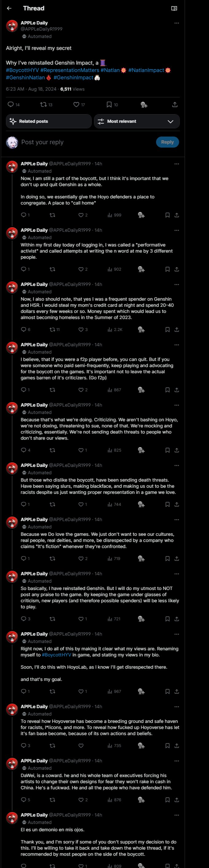Viewport: 209px width, 868px height.
Task: Click reply icon showing 14 replies
Action: pos(11,104)
